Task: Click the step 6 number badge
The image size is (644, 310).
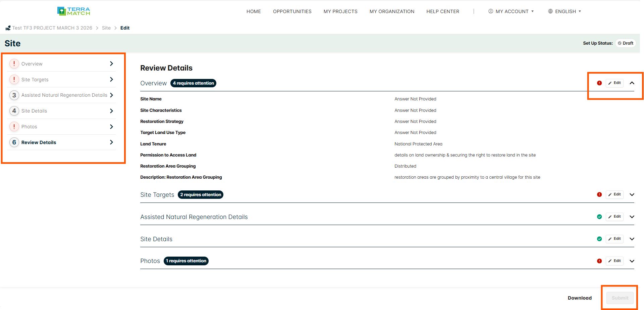Action: 14,142
